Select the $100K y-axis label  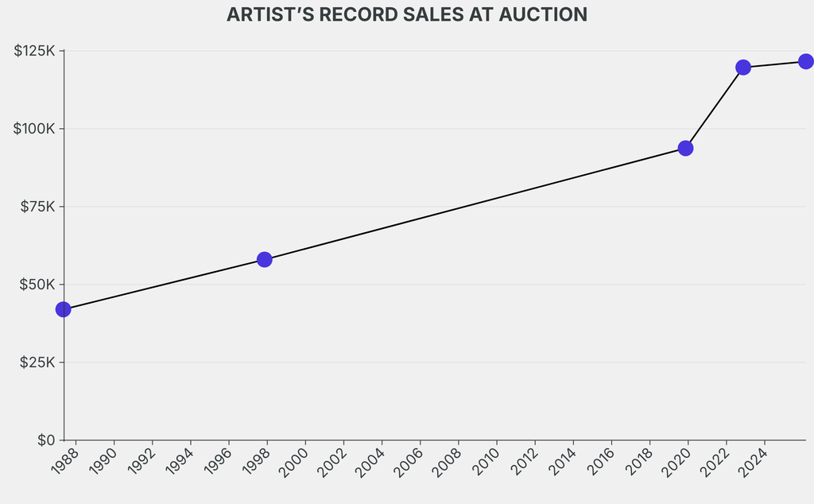(x=34, y=129)
